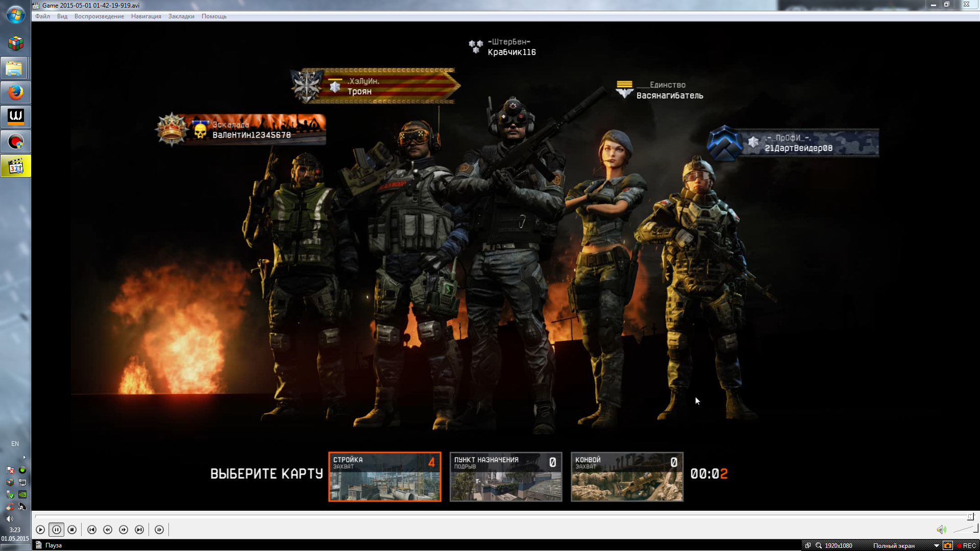Click the player file icon in status bar
Screen dimensions: 980x551
coord(38,545)
